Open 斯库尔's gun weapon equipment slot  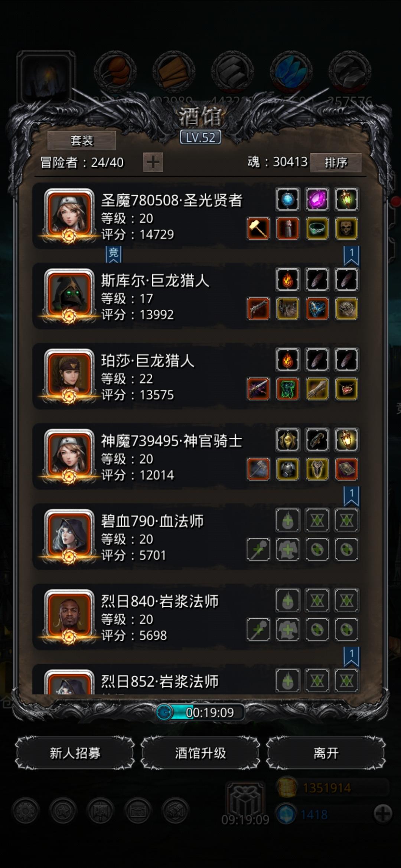[258, 309]
